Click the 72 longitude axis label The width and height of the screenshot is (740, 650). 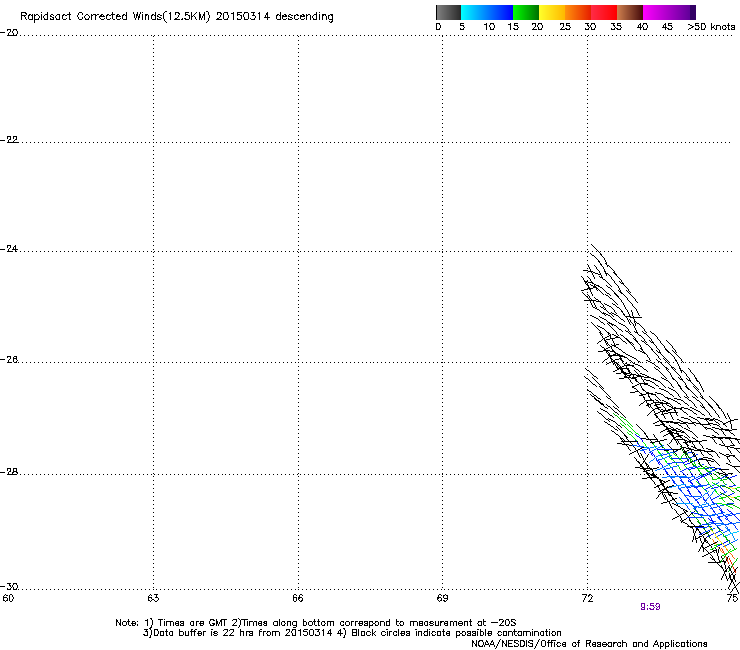click(x=588, y=599)
